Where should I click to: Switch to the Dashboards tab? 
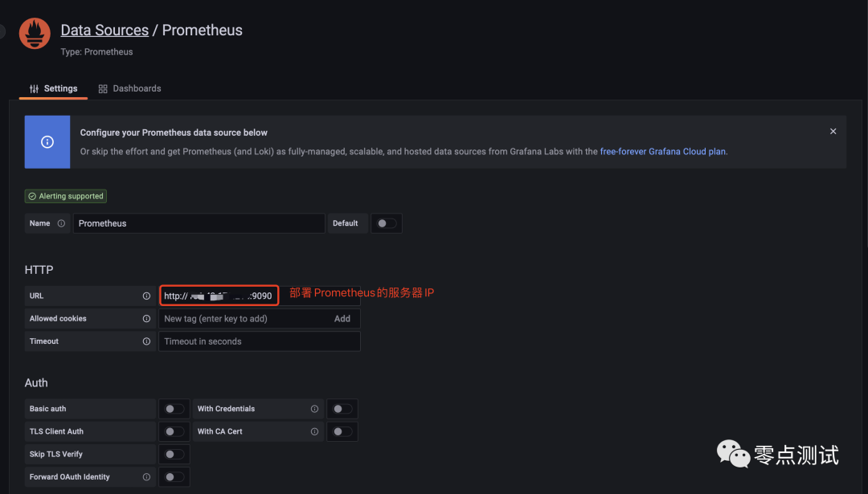[129, 88]
